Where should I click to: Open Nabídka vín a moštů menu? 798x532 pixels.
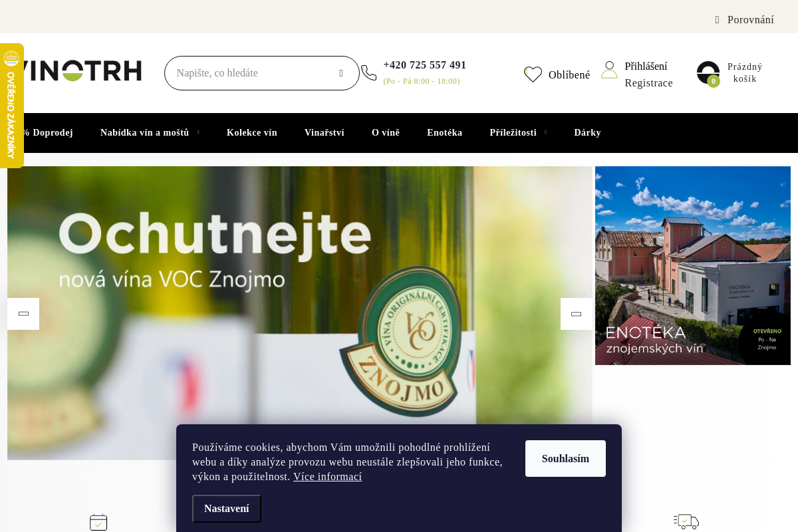[x=145, y=132]
